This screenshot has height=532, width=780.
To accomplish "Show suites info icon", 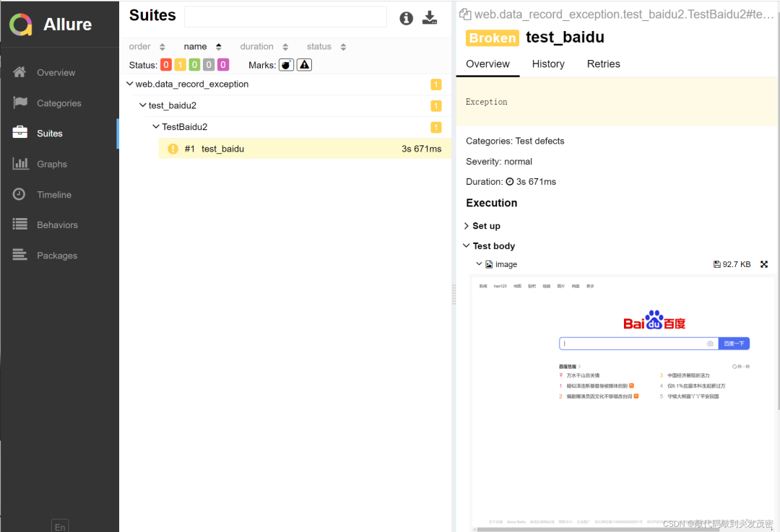I will (x=407, y=18).
